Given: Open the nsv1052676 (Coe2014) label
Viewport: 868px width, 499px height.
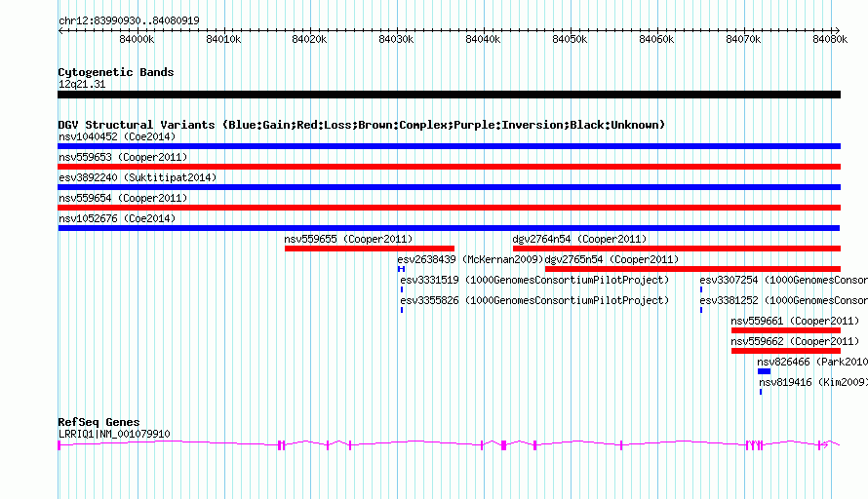Looking at the screenshot, I should pos(117,218).
